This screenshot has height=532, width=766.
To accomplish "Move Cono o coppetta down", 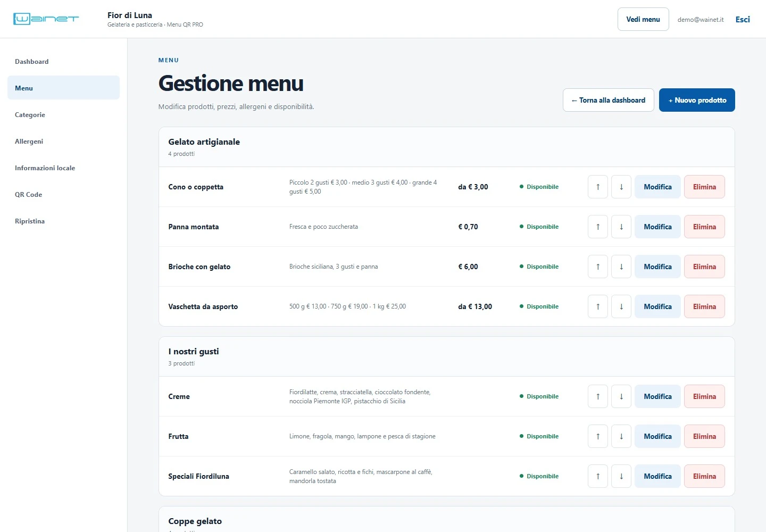I will point(621,187).
